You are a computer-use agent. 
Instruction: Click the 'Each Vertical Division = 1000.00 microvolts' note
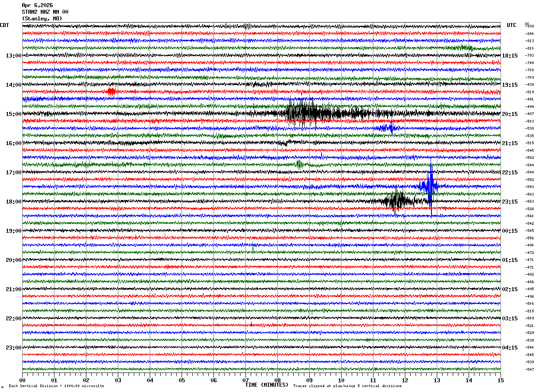point(56,386)
